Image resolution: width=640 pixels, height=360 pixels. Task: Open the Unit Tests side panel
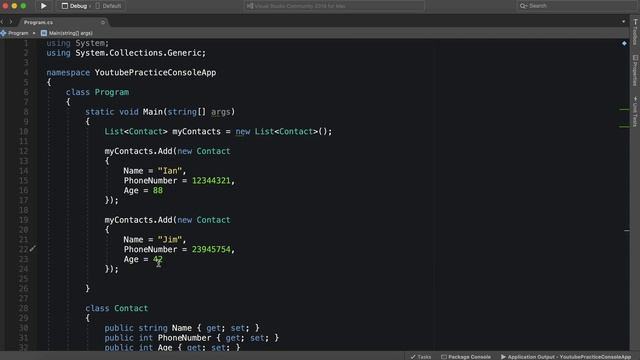pos(636,111)
